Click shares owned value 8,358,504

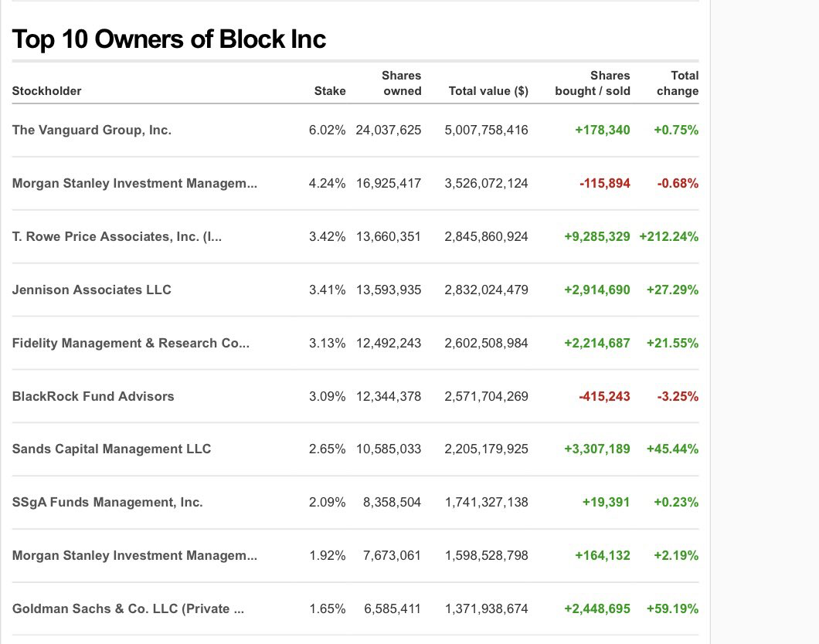393,502
